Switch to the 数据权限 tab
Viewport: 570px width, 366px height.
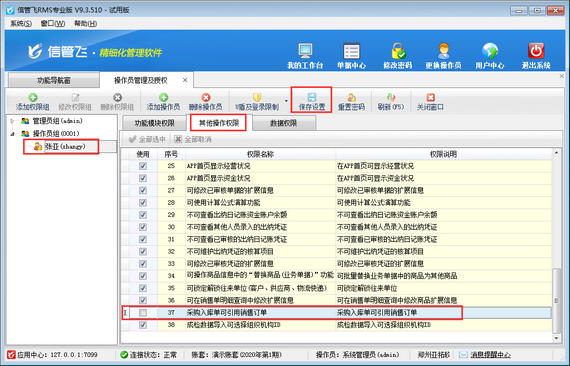(284, 123)
